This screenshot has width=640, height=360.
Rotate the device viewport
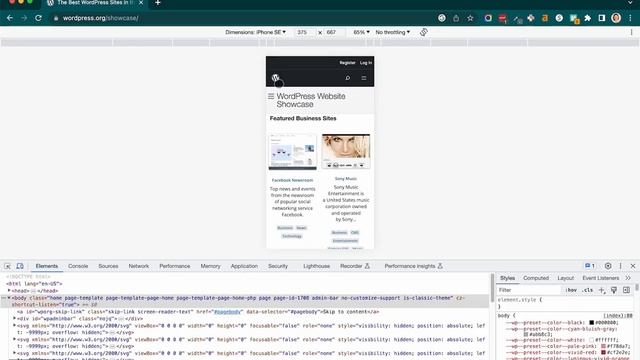[424, 32]
